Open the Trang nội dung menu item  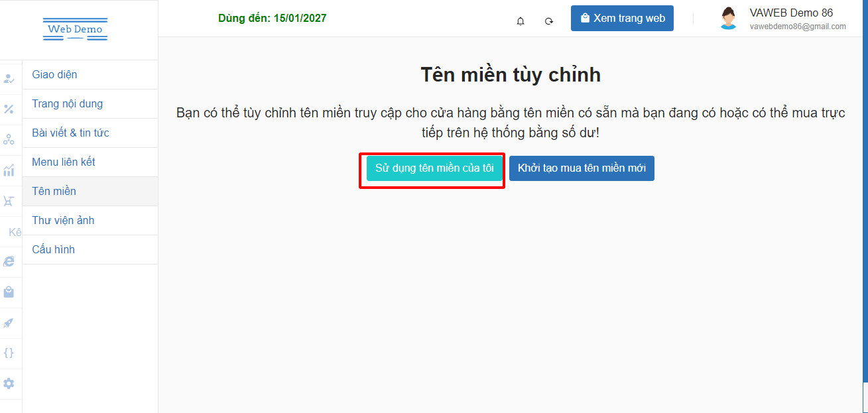point(67,103)
